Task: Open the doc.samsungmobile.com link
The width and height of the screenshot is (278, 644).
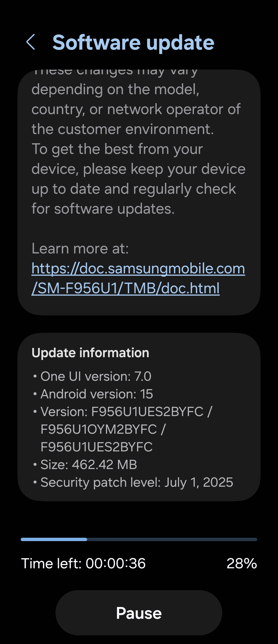Action: 138,278
